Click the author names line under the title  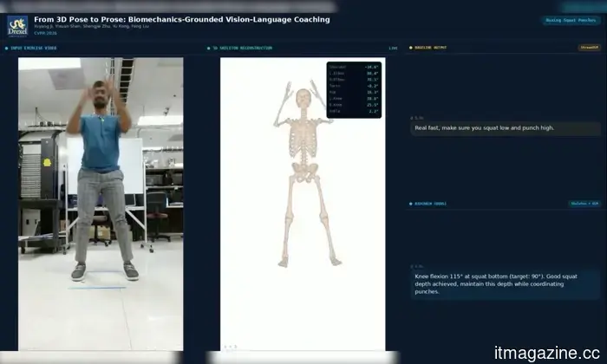pos(92,26)
